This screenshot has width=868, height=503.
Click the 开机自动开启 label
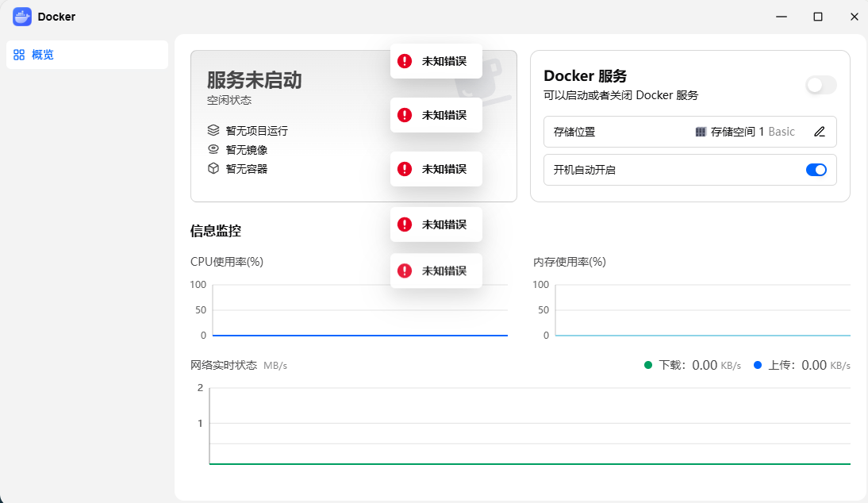pos(585,170)
